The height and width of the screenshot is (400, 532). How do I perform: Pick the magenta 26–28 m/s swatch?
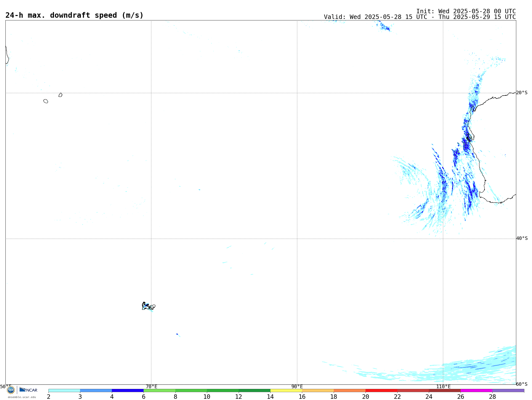(x=477, y=390)
